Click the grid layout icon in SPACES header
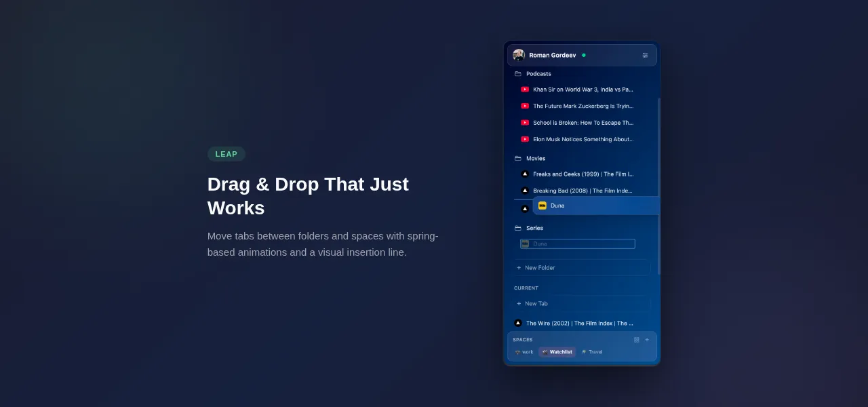 pos(636,339)
